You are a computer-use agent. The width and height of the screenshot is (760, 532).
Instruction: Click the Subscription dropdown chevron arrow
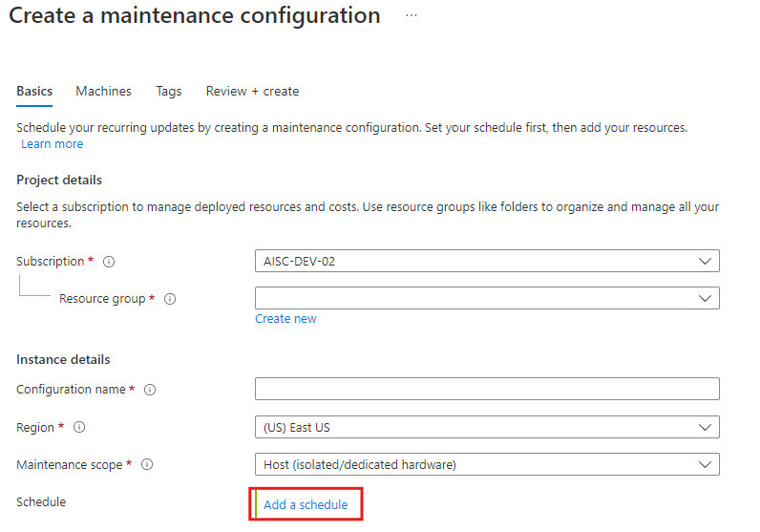tap(705, 261)
